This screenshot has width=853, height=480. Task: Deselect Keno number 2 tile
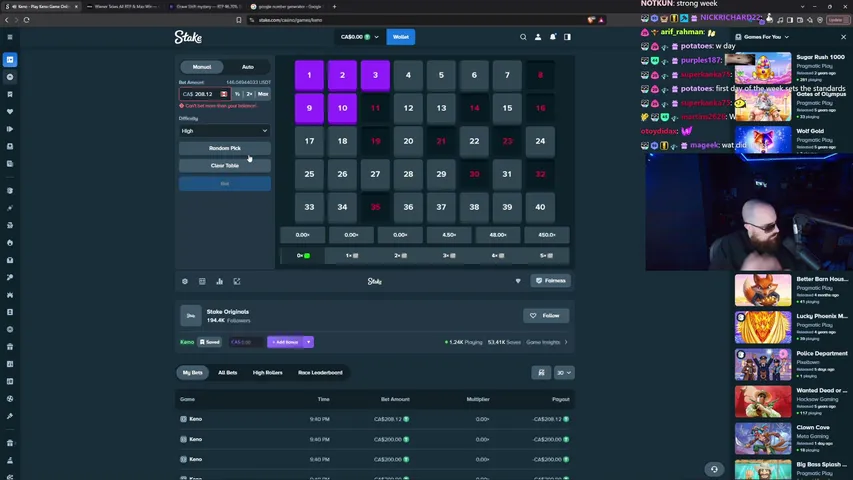point(342,75)
